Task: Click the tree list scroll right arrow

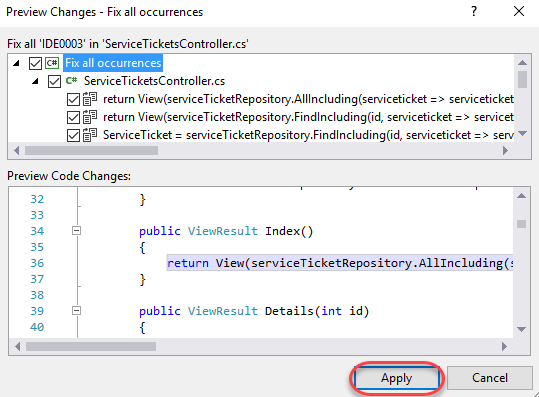Action: [505, 151]
